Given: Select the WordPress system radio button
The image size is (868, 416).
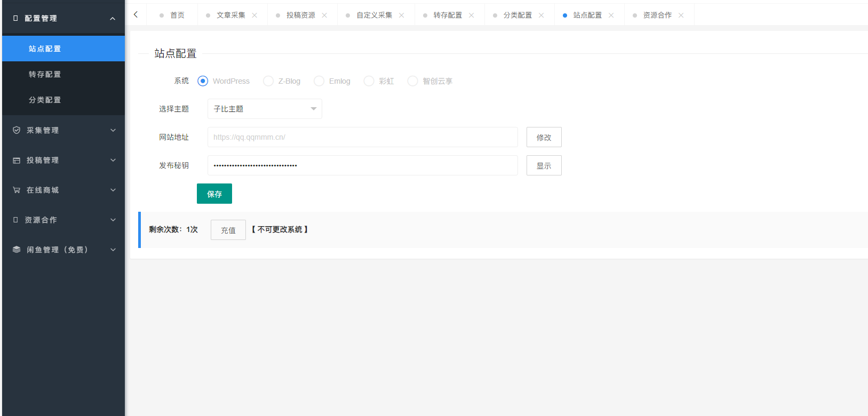Looking at the screenshot, I should 203,81.
